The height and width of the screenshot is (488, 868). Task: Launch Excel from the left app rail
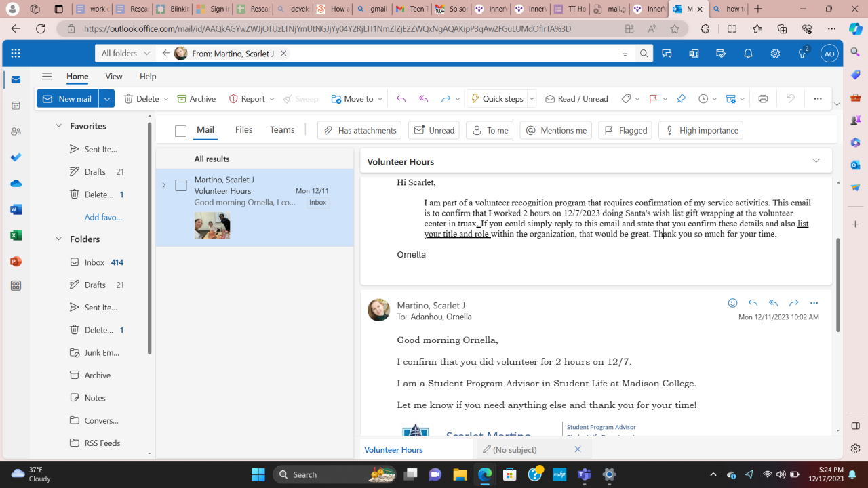(x=16, y=235)
